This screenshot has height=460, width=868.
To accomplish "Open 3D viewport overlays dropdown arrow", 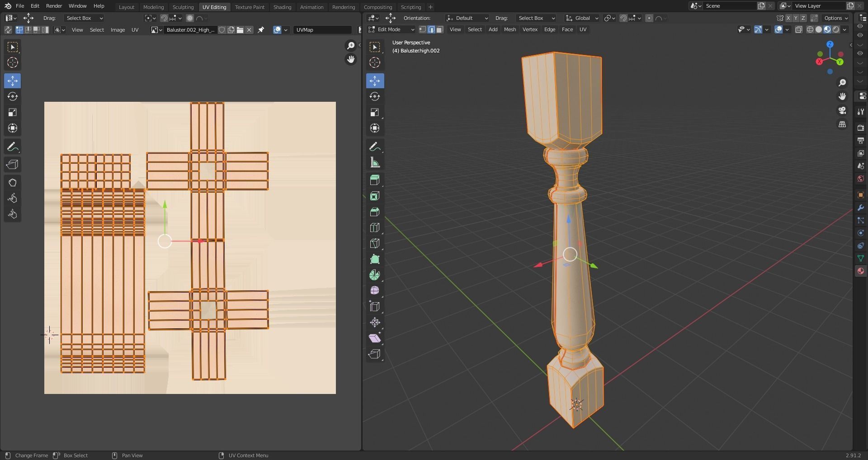I will click(788, 29).
